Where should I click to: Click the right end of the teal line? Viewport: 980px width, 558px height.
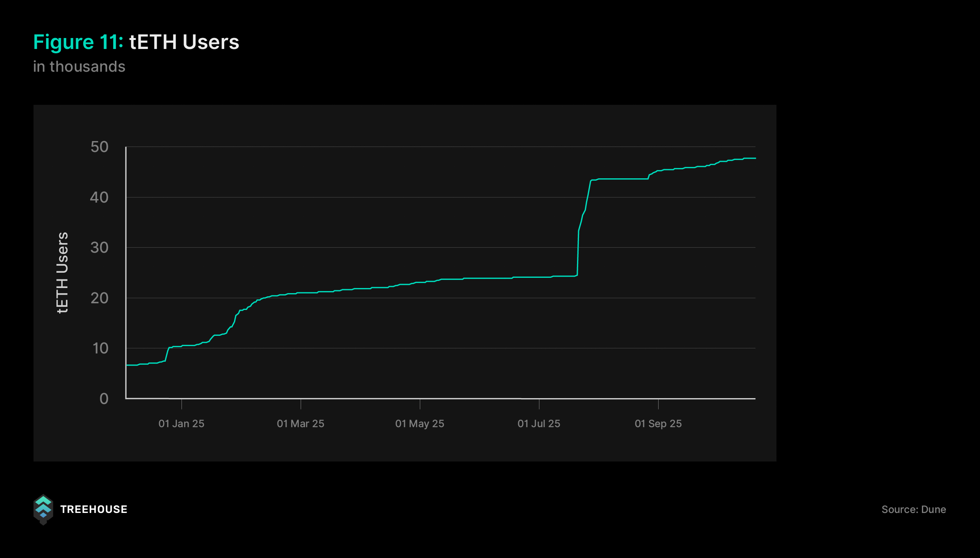tap(754, 158)
